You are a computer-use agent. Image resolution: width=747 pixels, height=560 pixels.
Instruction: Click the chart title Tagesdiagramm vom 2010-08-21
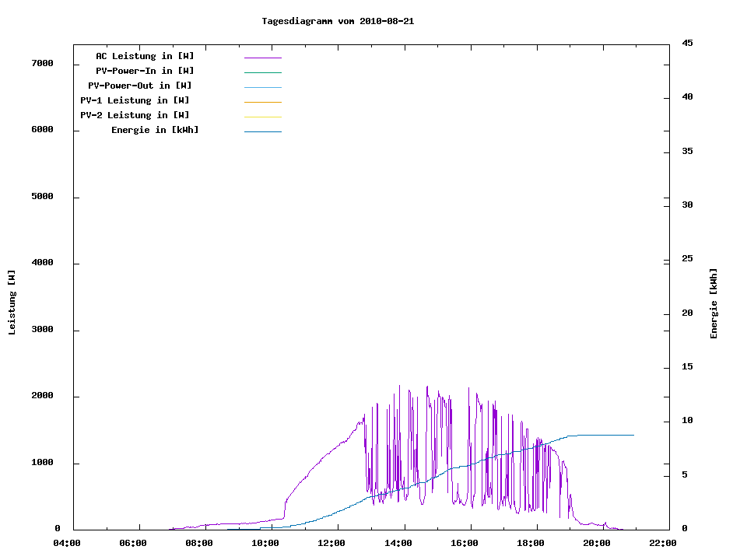click(338, 22)
